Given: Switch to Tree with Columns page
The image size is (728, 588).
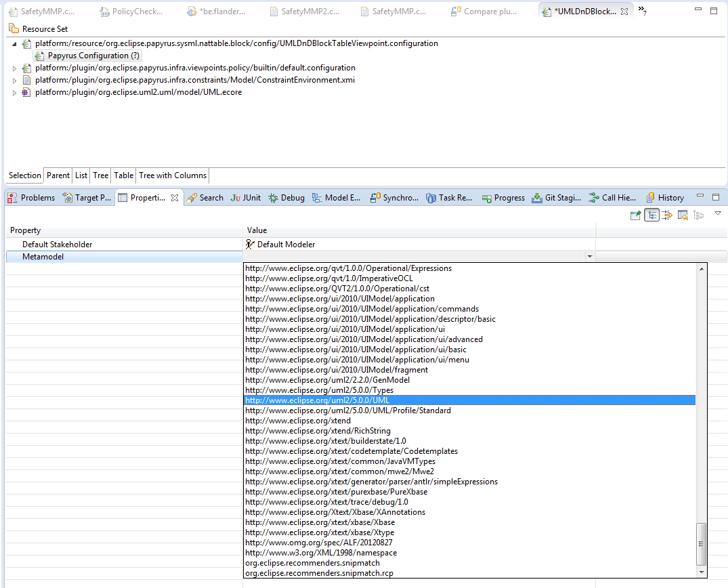Looking at the screenshot, I should 173,175.
